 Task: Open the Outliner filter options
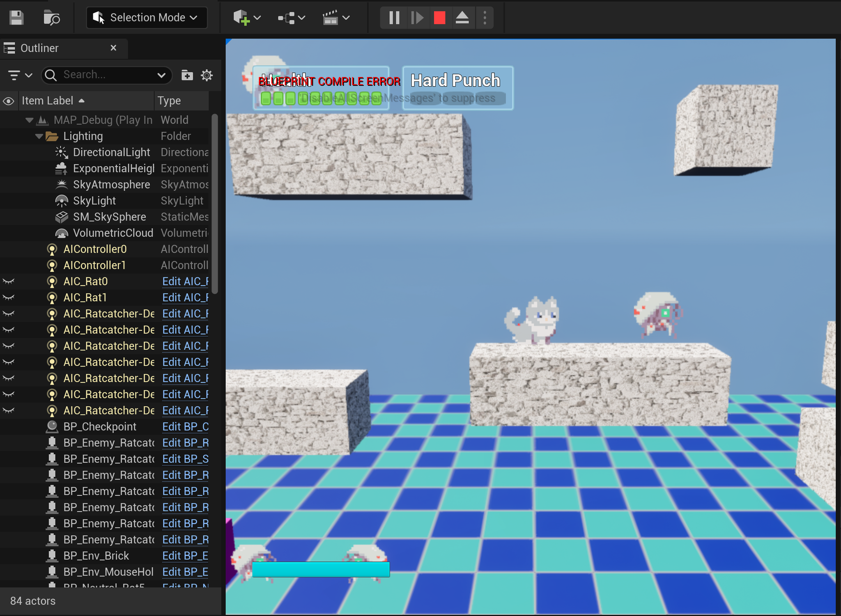20,75
